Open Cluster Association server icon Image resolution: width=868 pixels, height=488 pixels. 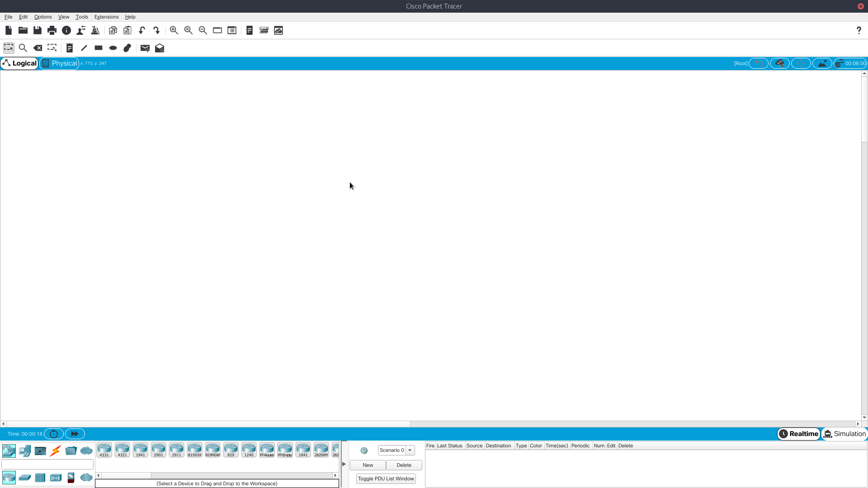278,30
